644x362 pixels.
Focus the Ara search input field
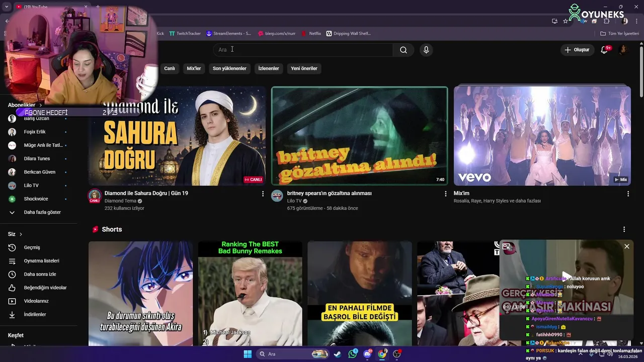tap(303, 50)
